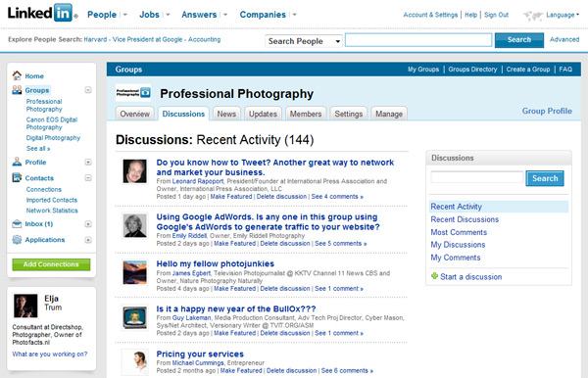Screen dimensions: 588x378
Task: Click Sign Out link
Action: 496,15
